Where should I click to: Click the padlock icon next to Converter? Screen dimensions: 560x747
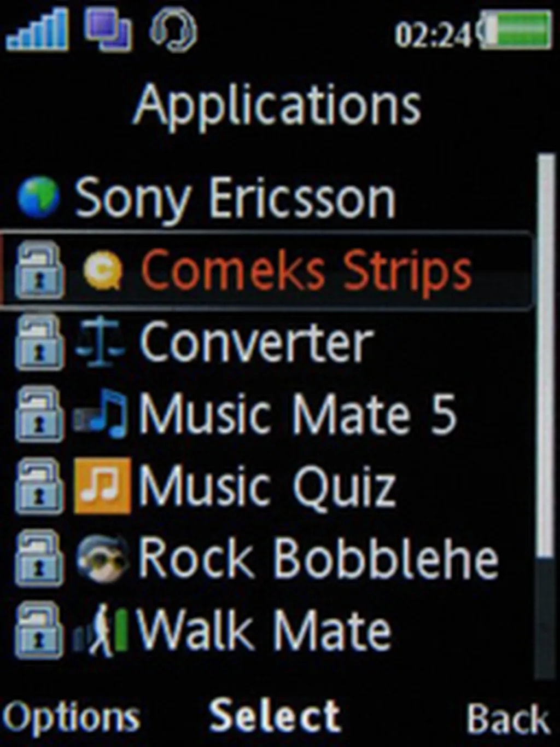point(38,342)
